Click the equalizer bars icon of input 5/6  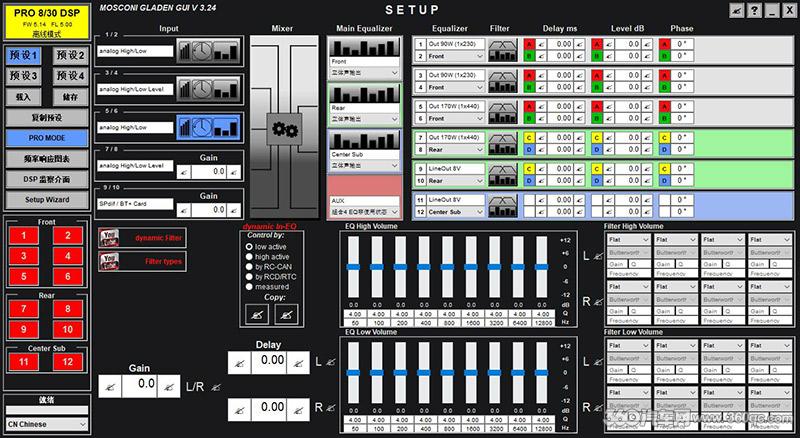tap(226, 127)
